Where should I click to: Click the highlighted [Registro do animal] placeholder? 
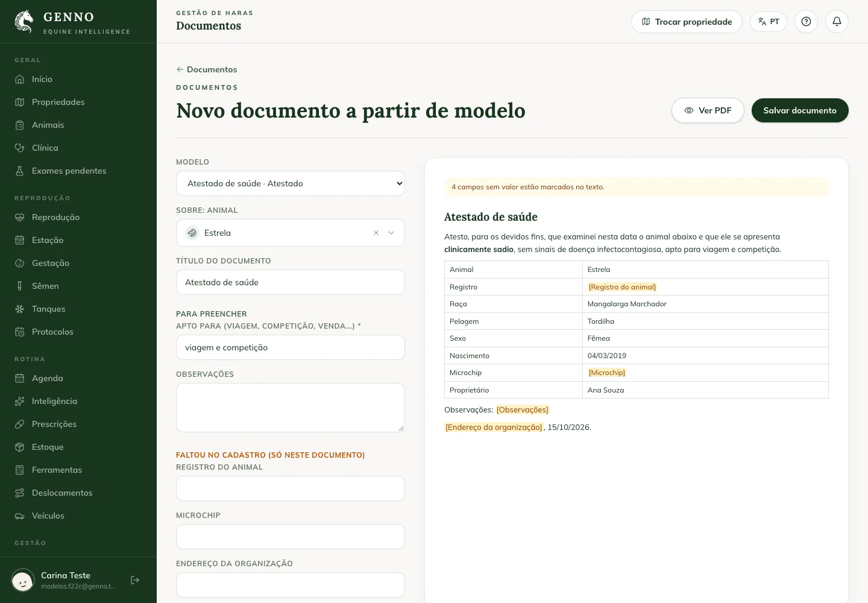point(622,287)
